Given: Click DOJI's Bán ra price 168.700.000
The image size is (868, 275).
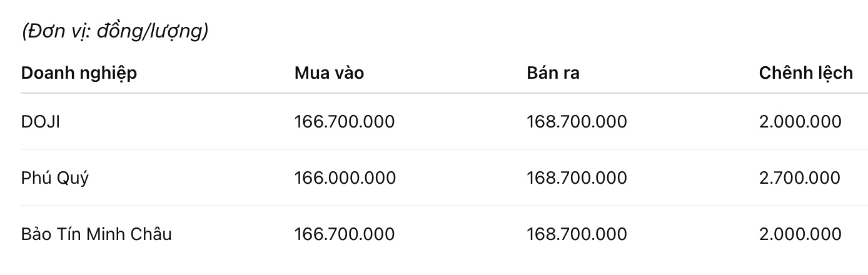Looking at the screenshot, I should [577, 121].
